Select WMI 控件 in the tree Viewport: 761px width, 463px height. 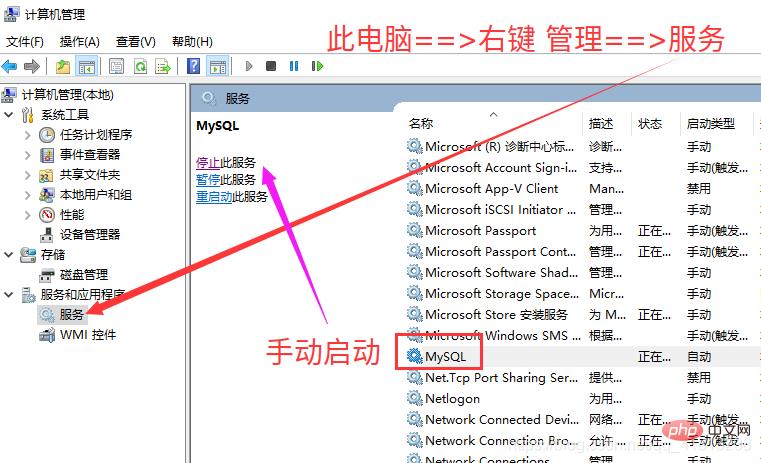coord(88,335)
